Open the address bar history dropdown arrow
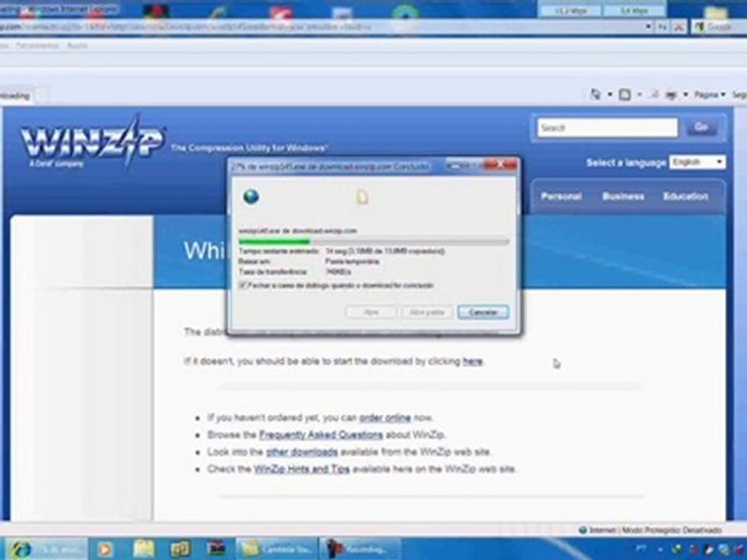Image resolution: width=747 pixels, height=560 pixels. click(648, 27)
